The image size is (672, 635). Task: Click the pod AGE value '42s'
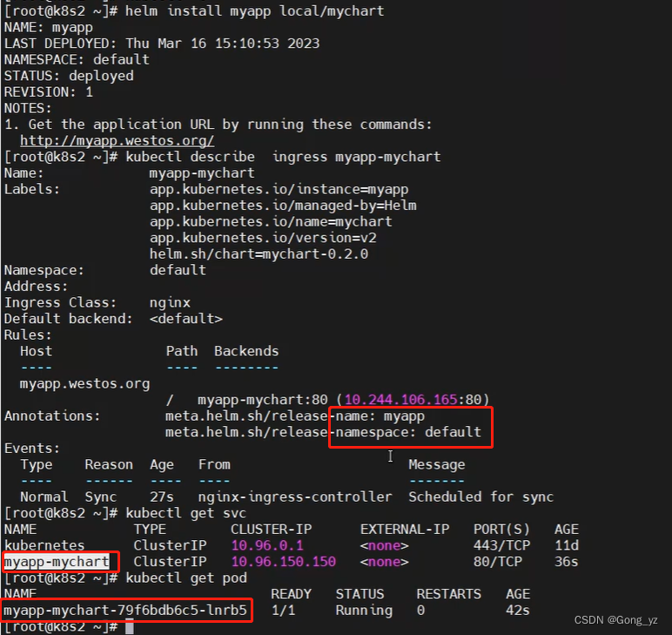point(518,611)
